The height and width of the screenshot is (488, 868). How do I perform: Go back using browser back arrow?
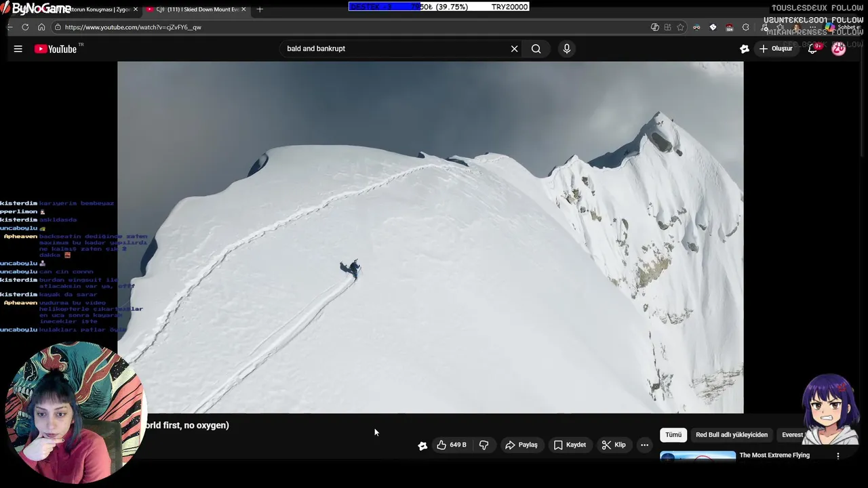pyautogui.click(x=9, y=27)
